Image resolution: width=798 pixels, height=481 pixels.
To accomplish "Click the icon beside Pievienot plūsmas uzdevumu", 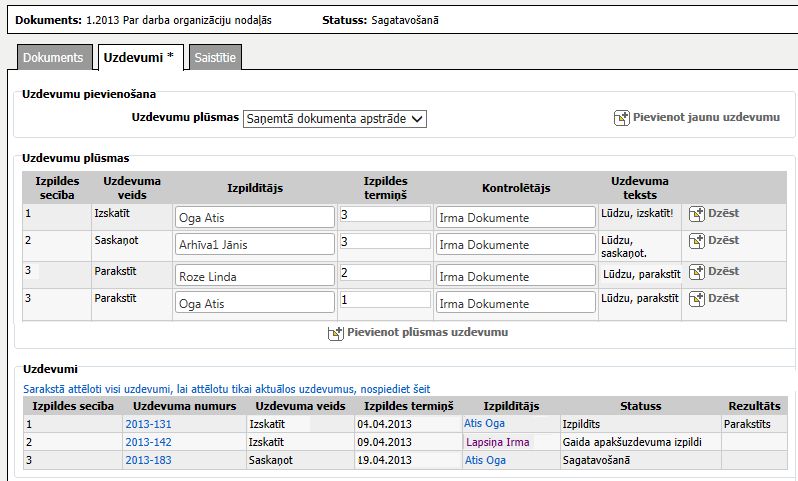I will (x=336, y=333).
